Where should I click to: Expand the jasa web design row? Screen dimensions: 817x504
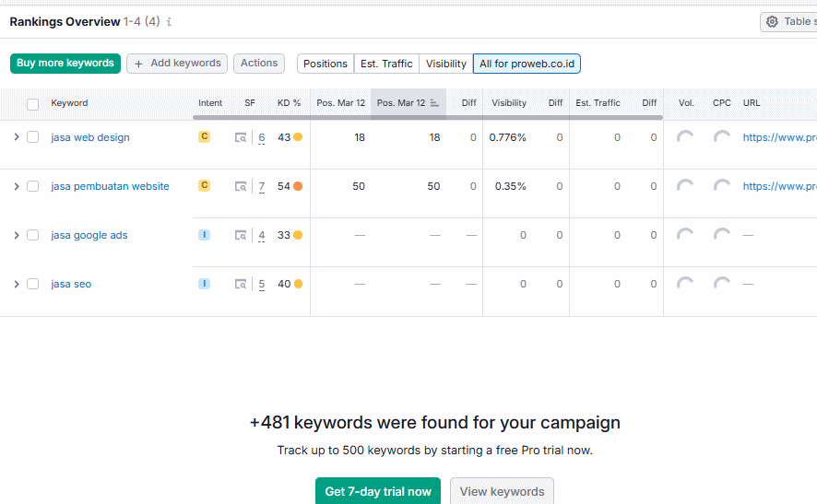[17, 137]
